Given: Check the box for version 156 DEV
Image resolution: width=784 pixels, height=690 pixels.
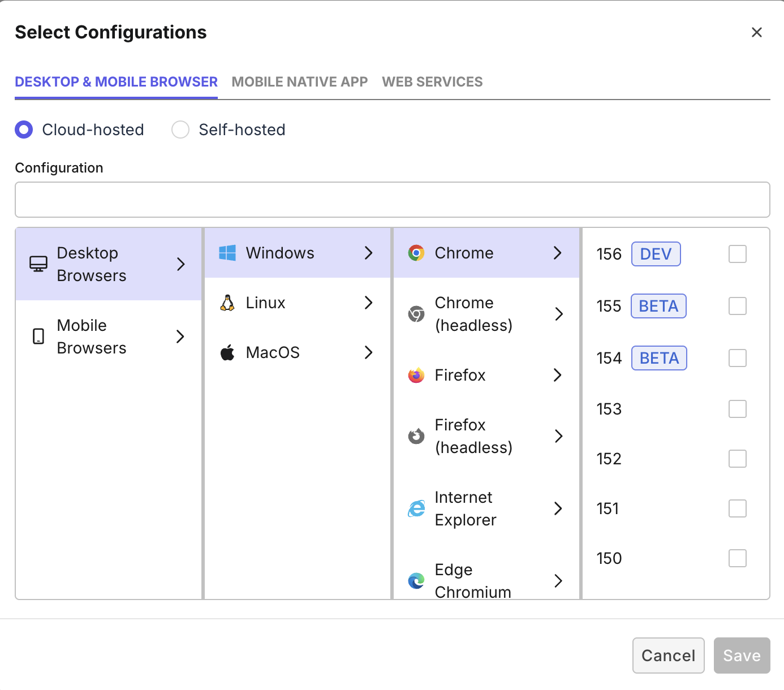Looking at the screenshot, I should click(x=738, y=254).
